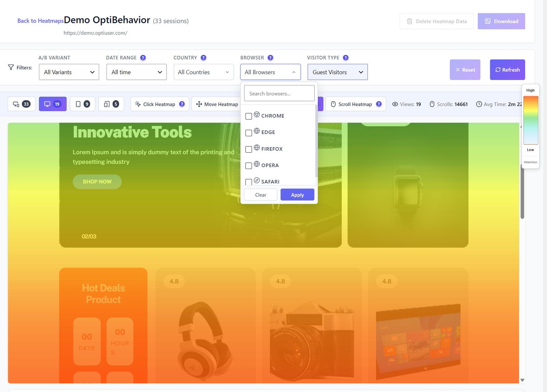Click the Hot Deals Product card
Screen dimensions: 547x392
[103, 325]
